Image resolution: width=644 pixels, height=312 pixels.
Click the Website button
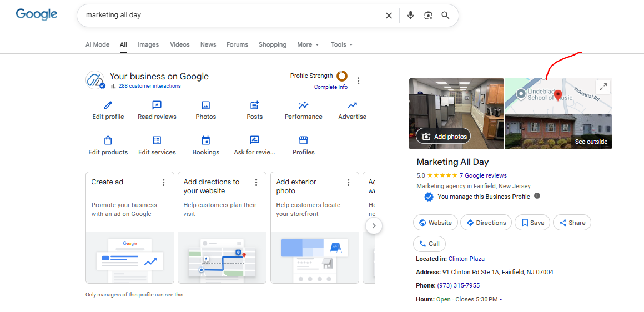click(435, 223)
